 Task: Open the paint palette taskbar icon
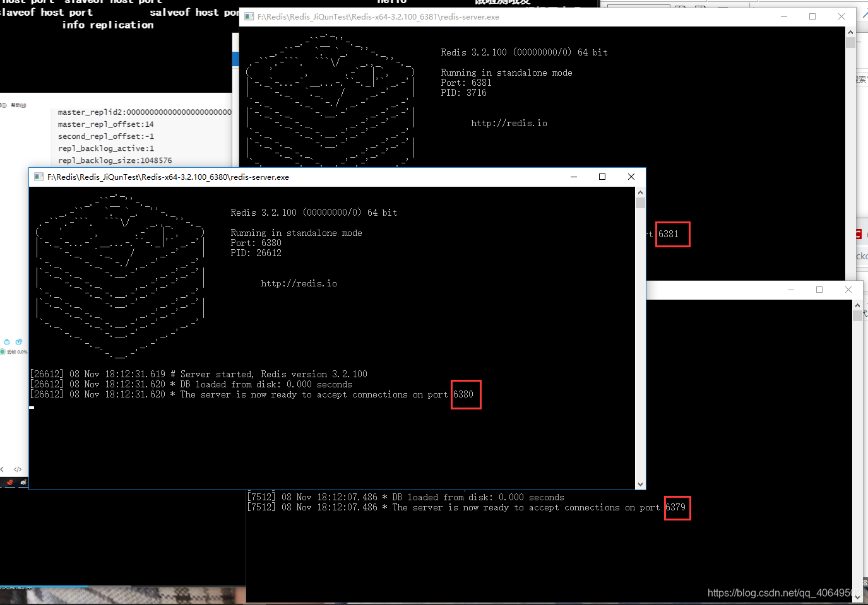(x=23, y=482)
